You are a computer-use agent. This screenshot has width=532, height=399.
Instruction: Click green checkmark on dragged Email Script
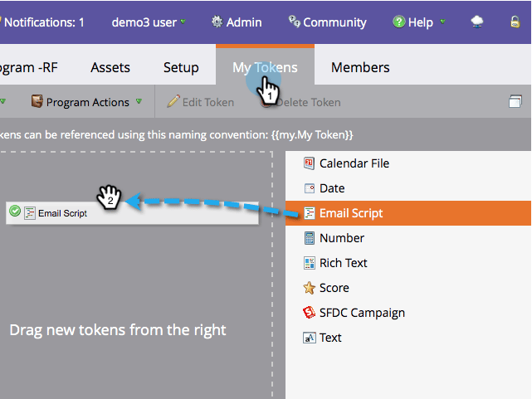pyautogui.click(x=15, y=211)
